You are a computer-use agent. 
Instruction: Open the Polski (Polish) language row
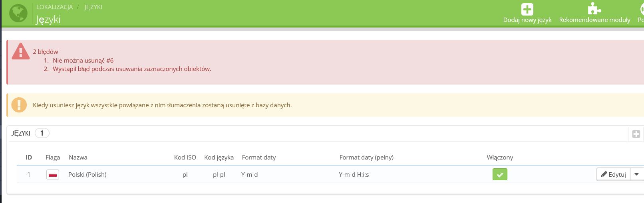(87, 175)
